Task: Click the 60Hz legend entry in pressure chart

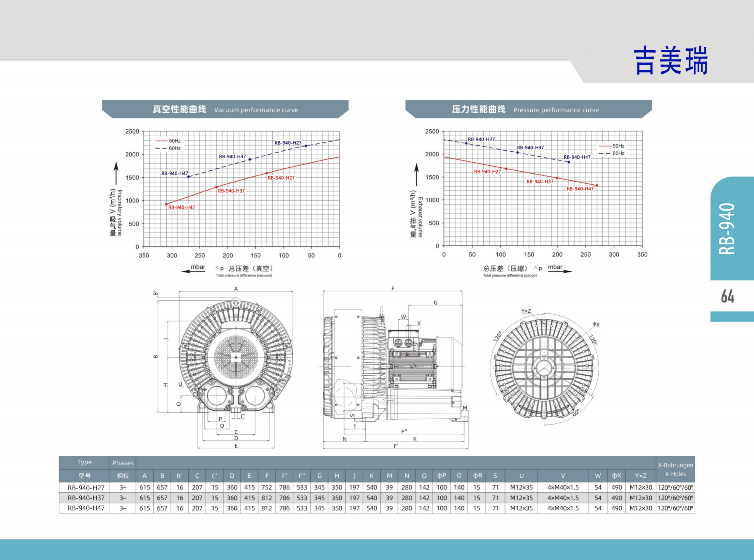Action: pos(611,153)
